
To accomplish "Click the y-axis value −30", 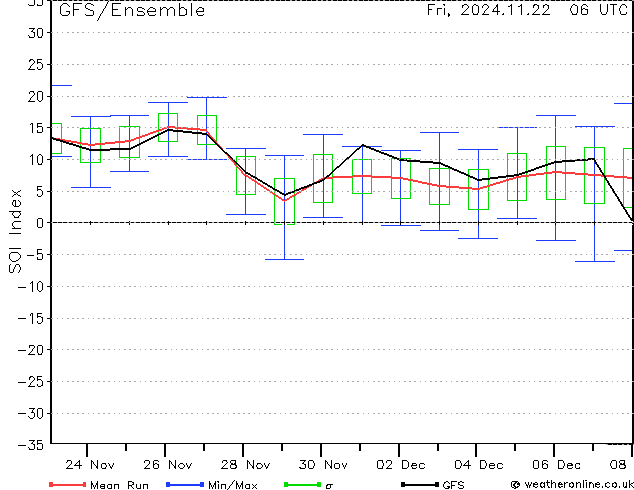I will [31, 414].
